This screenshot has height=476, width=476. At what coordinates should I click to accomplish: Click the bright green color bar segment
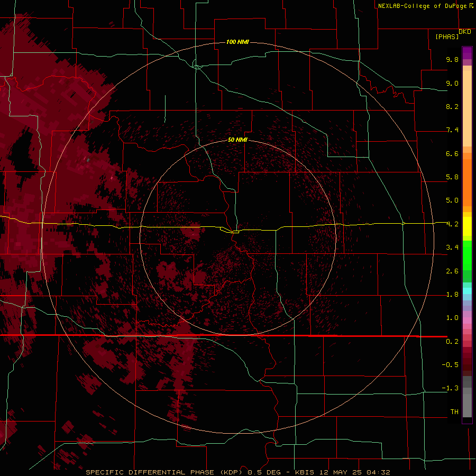click(x=467, y=255)
